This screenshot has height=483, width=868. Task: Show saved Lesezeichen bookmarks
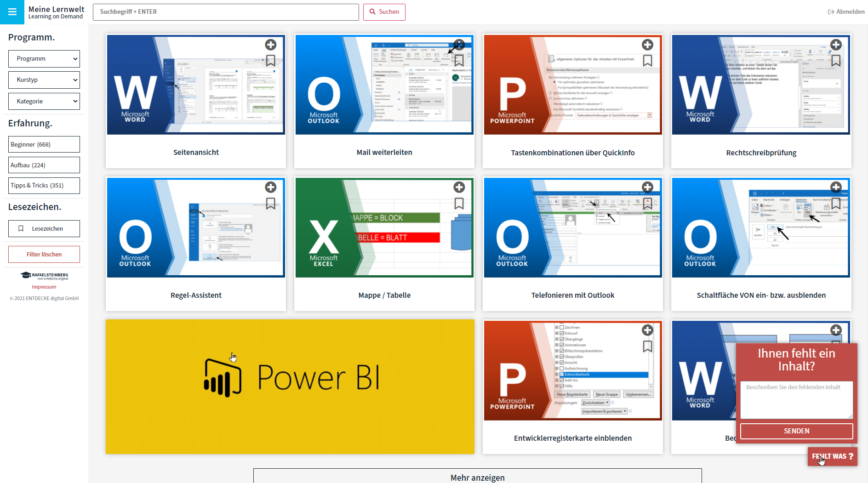click(44, 229)
